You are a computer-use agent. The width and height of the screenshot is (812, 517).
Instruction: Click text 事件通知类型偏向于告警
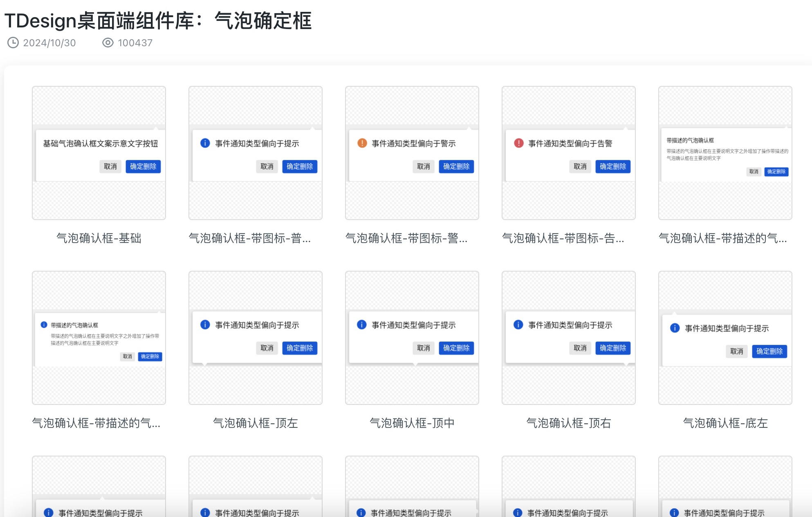click(x=570, y=144)
